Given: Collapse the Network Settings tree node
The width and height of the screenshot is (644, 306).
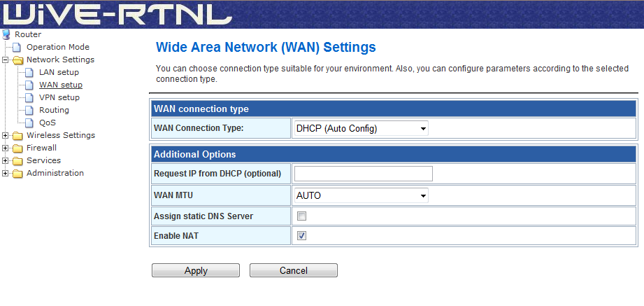Looking at the screenshot, I should (6, 60).
